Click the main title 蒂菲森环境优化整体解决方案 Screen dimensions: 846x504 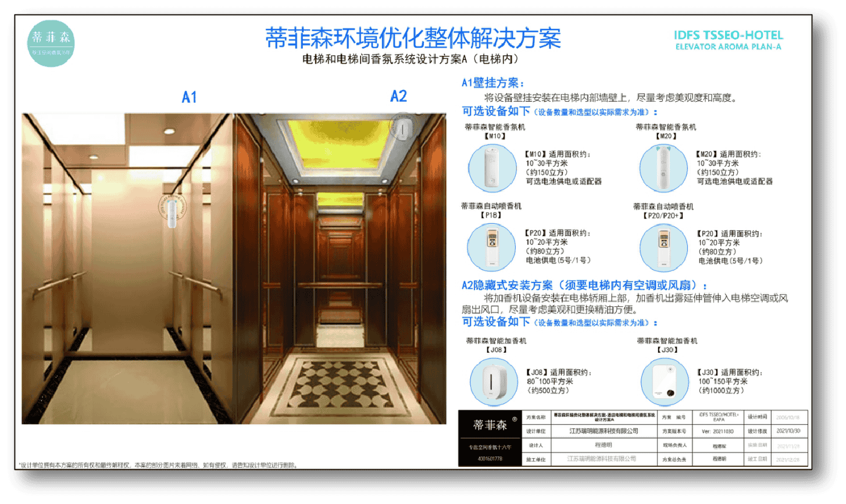(413, 38)
